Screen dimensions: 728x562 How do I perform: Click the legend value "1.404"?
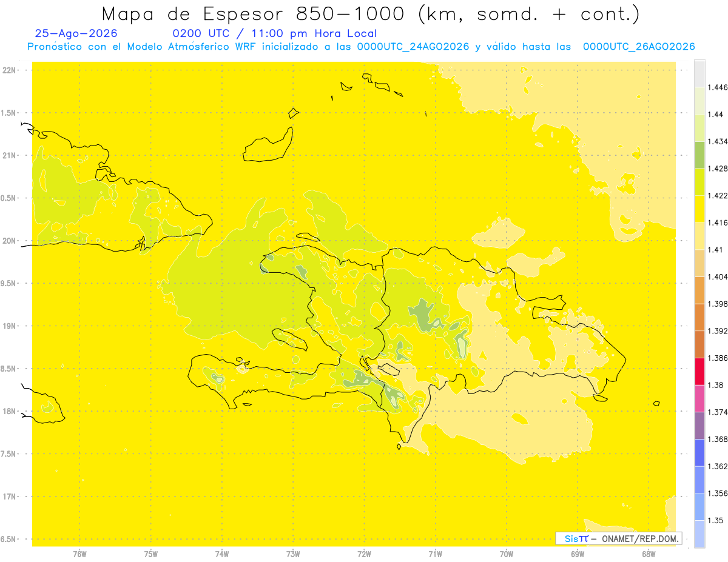pyautogui.click(x=718, y=276)
